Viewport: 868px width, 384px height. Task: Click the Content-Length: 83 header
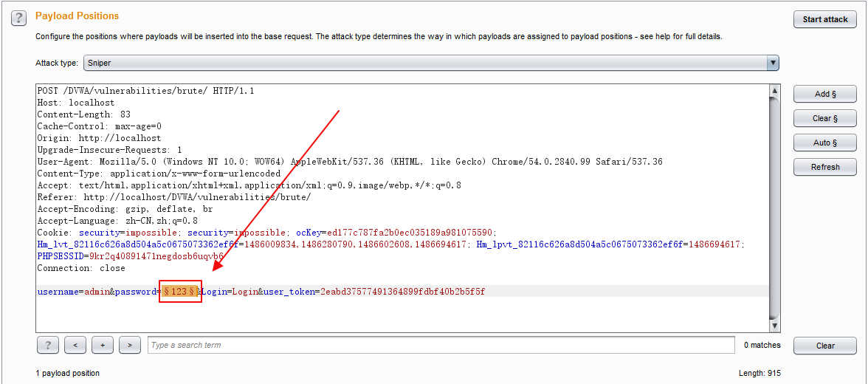tap(83, 114)
